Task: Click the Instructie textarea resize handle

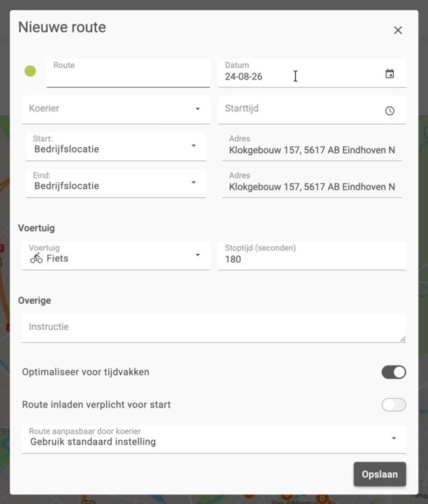Action: [403, 339]
